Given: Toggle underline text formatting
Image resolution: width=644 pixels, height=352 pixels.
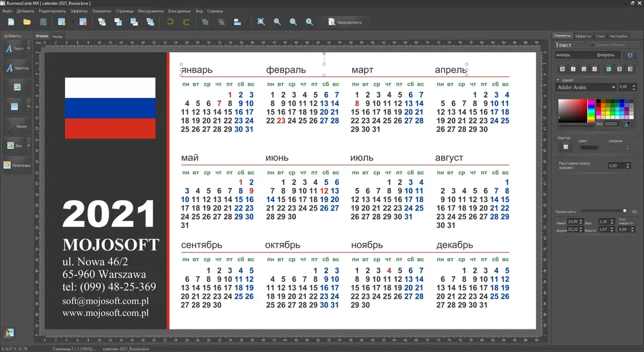Looking at the screenshot, I should pyautogui.click(x=583, y=69).
